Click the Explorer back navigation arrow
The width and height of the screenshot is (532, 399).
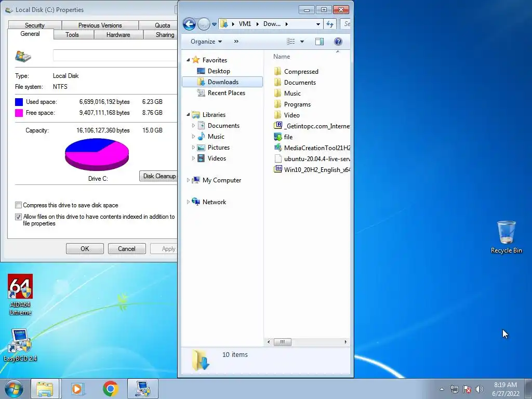pos(189,24)
